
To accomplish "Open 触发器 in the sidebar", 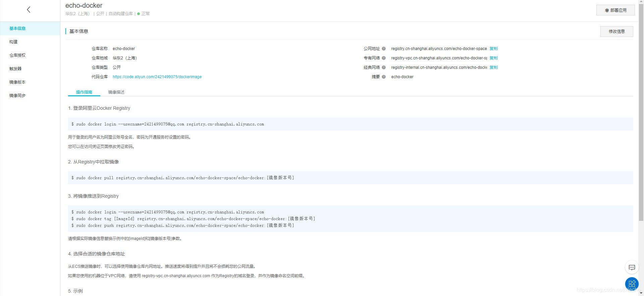I will tap(30, 69).
